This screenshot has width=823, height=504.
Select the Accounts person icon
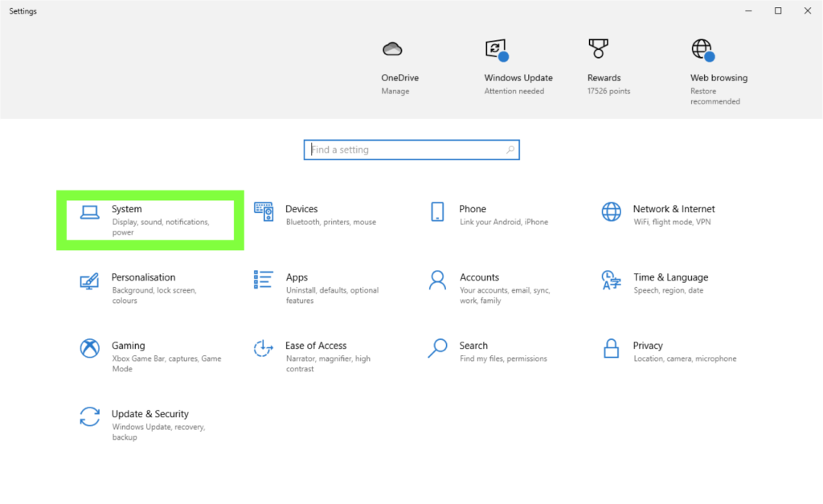click(437, 280)
